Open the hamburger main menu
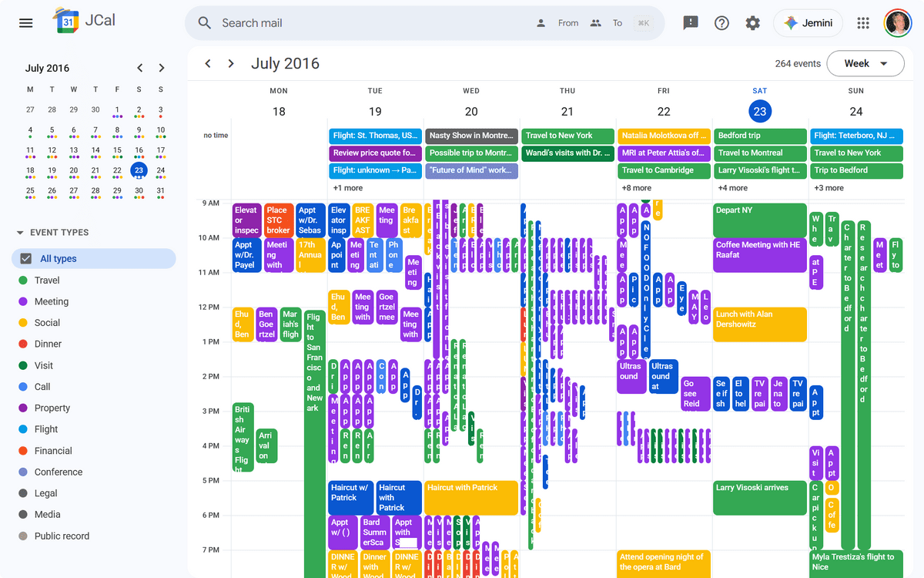Image resolution: width=924 pixels, height=578 pixels. (x=26, y=23)
